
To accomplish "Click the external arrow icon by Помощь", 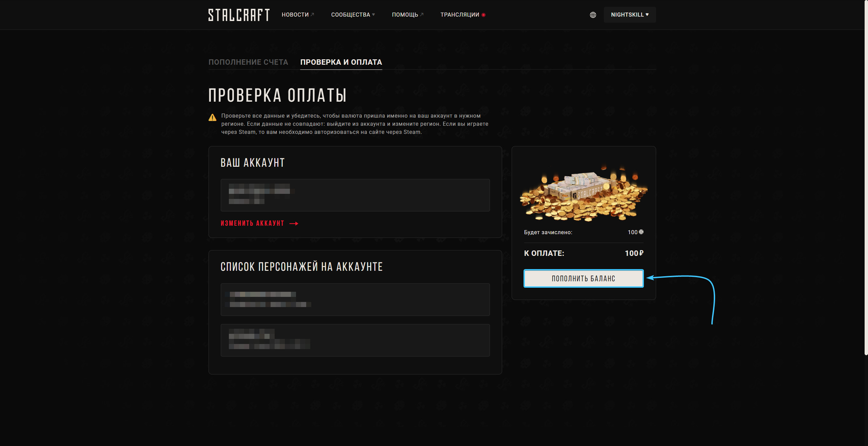I will pyautogui.click(x=421, y=15).
